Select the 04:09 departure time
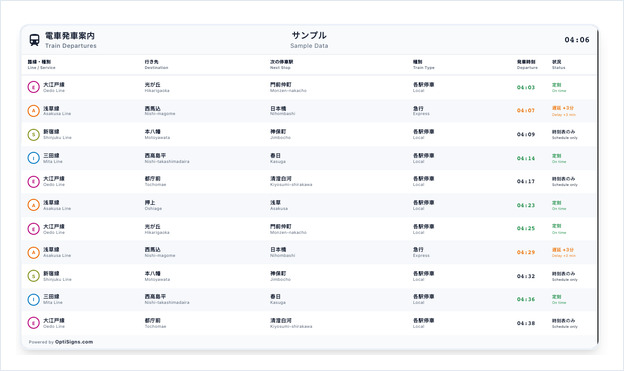 click(526, 135)
